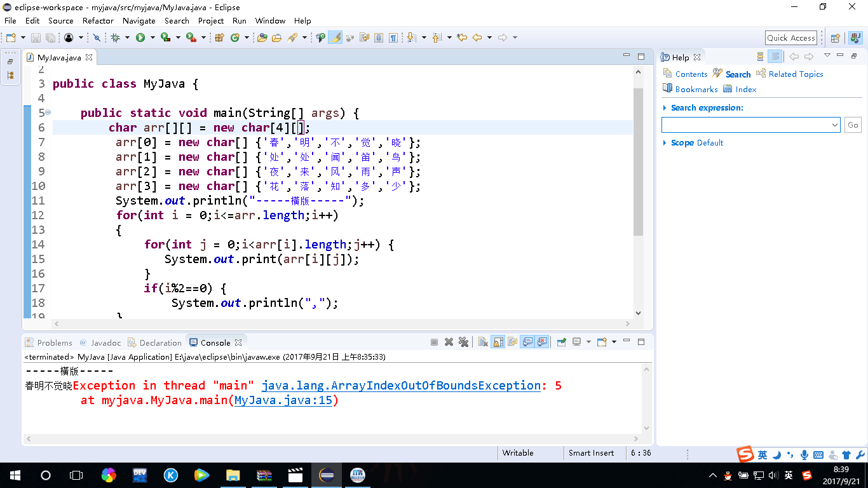The width and height of the screenshot is (868, 488).
Task: Click the Quick Access field
Action: tap(790, 37)
